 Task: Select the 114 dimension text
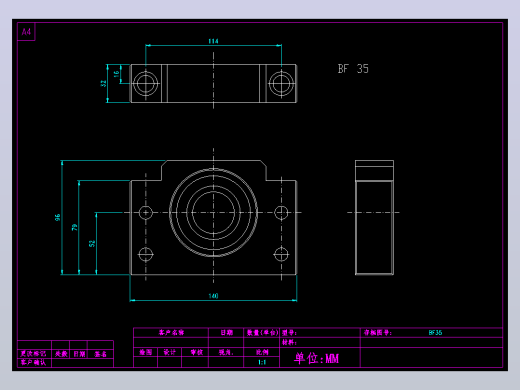point(213,41)
